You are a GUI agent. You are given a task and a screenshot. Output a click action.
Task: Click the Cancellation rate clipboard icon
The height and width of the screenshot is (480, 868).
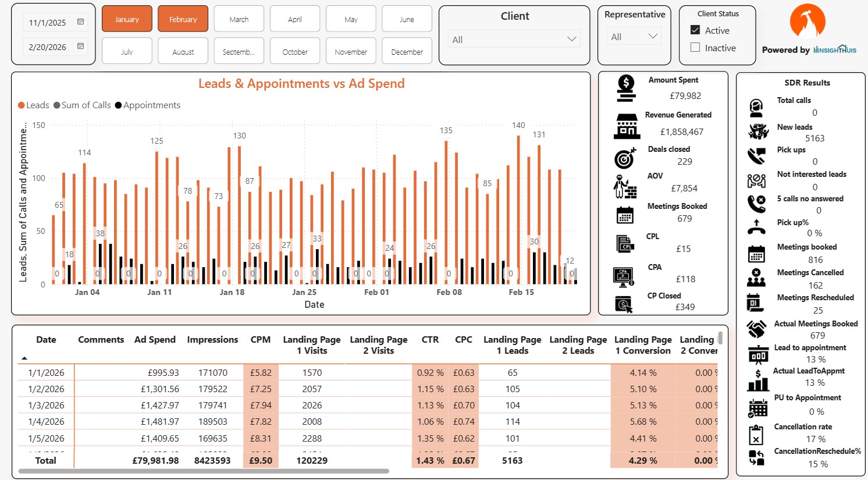coord(756,435)
